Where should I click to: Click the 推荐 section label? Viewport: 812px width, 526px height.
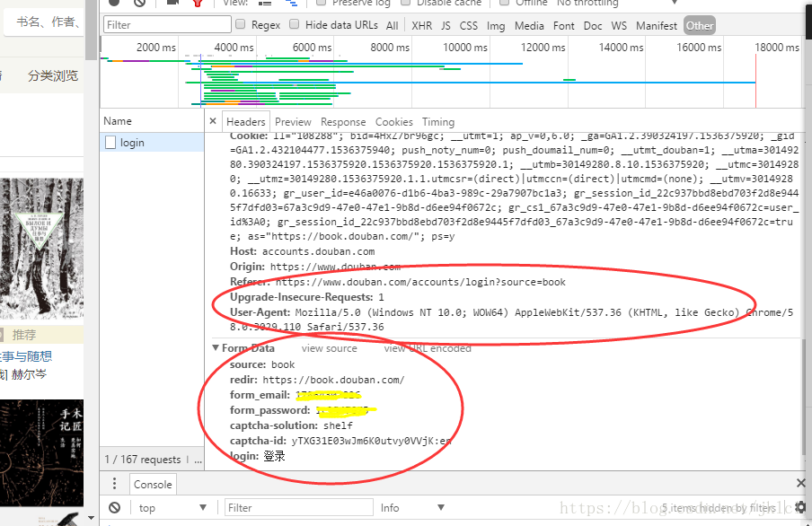coord(24,335)
